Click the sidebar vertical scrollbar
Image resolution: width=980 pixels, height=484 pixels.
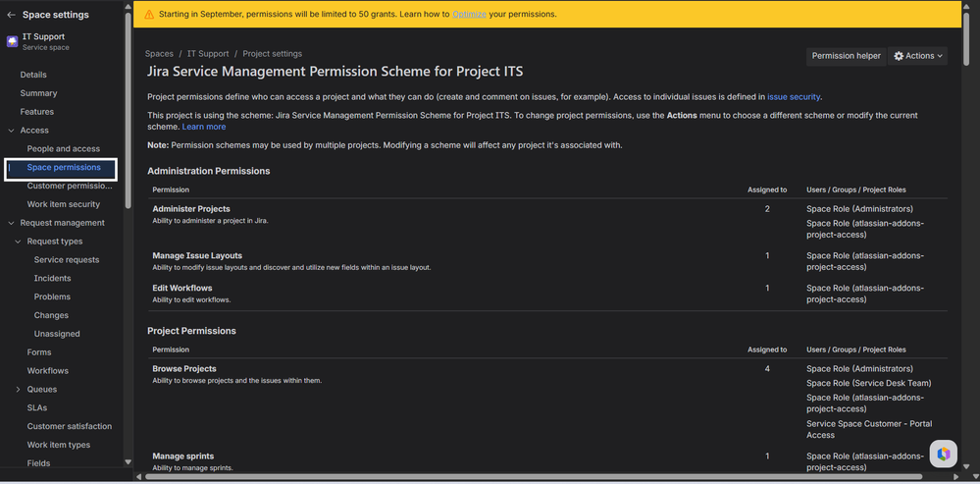click(x=129, y=109)
